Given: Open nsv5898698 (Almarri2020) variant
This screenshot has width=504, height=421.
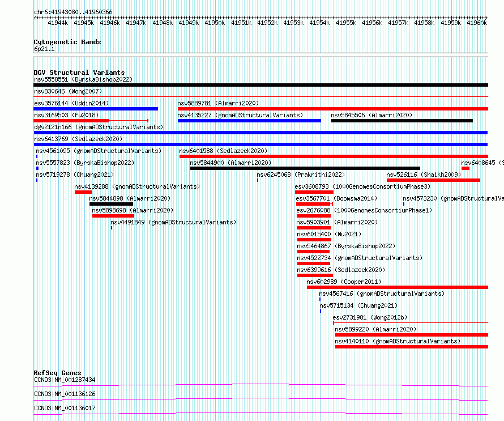Looking at the screenshot, I should point(133,210).
